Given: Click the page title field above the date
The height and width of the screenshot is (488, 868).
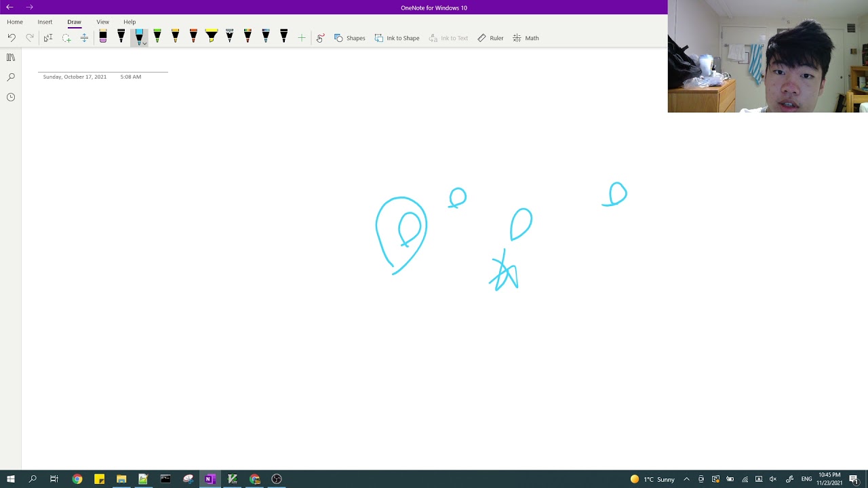Looking at the screenshot, I should [103, 64].
